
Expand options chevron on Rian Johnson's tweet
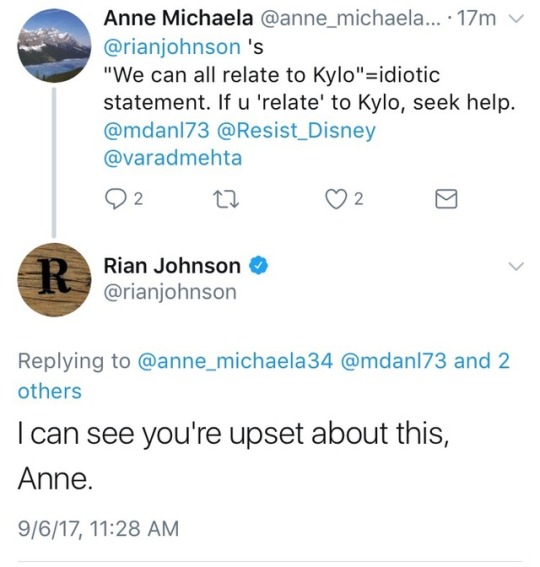[516, 267]
